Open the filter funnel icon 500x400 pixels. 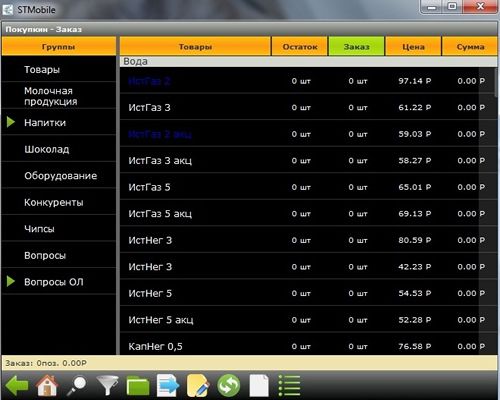(x=107, y=386)
